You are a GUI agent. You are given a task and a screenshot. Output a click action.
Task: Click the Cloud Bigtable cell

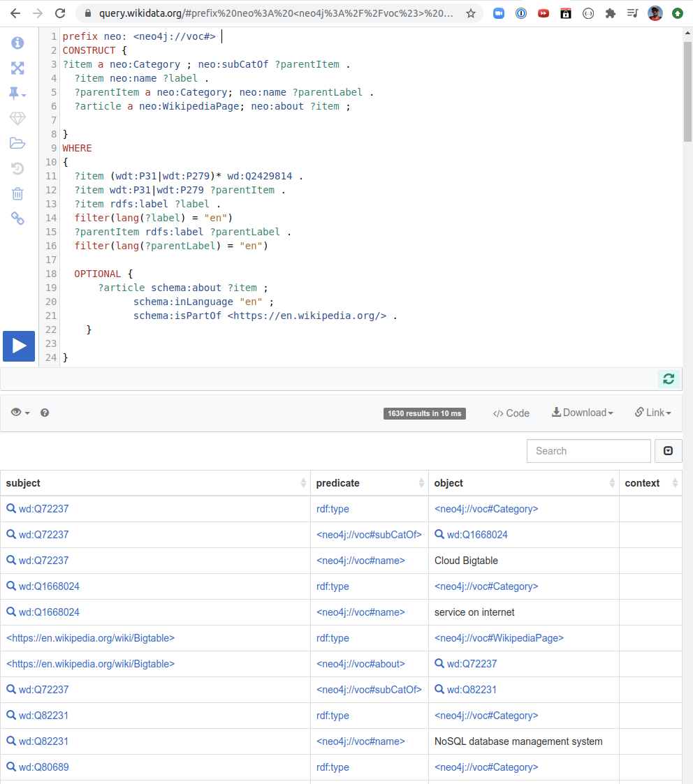[x=524, y=561]
